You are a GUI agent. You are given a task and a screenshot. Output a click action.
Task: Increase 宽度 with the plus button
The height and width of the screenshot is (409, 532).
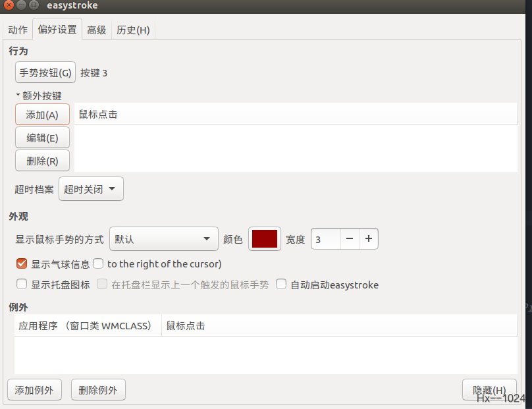pos(369,239)
